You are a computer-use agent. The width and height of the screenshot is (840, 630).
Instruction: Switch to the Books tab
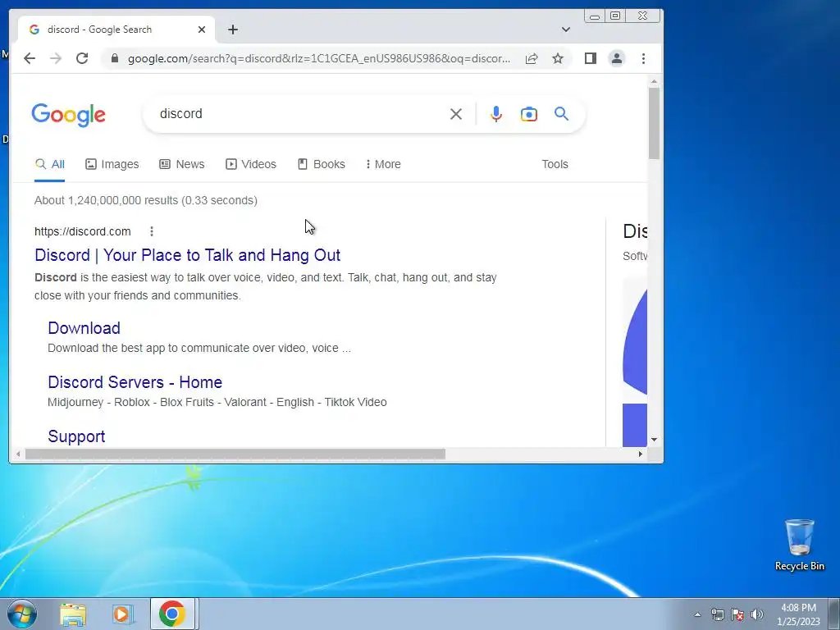(322, 164)
